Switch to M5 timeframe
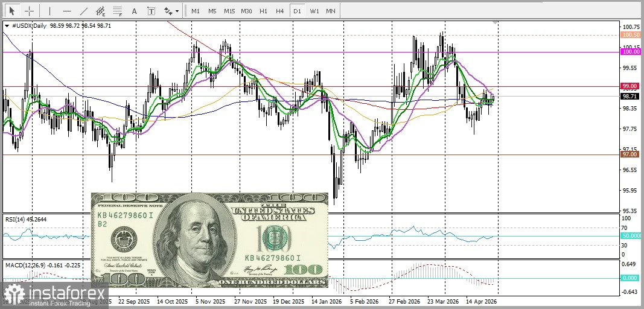Image resolution: width=644 pixels, height=309 pixels. (212, 11)
